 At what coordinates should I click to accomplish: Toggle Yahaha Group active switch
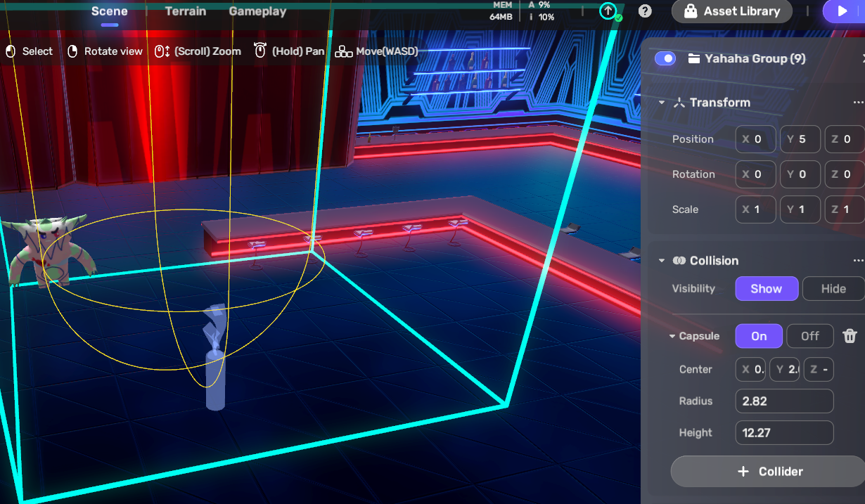point(665,58)
